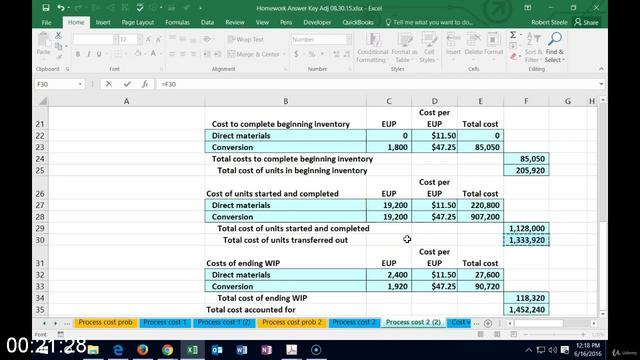
Task: Click Conditional Formatting icon
Action: point(372,40)
